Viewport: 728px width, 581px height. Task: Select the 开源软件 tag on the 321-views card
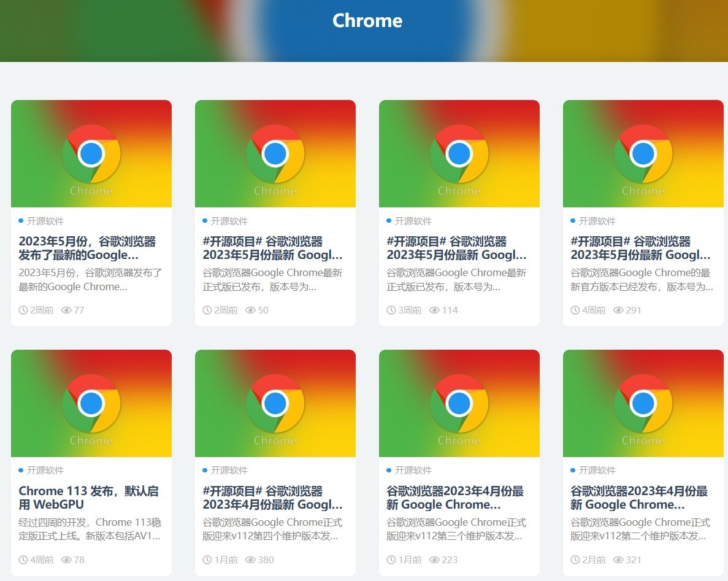coord(597,471)
